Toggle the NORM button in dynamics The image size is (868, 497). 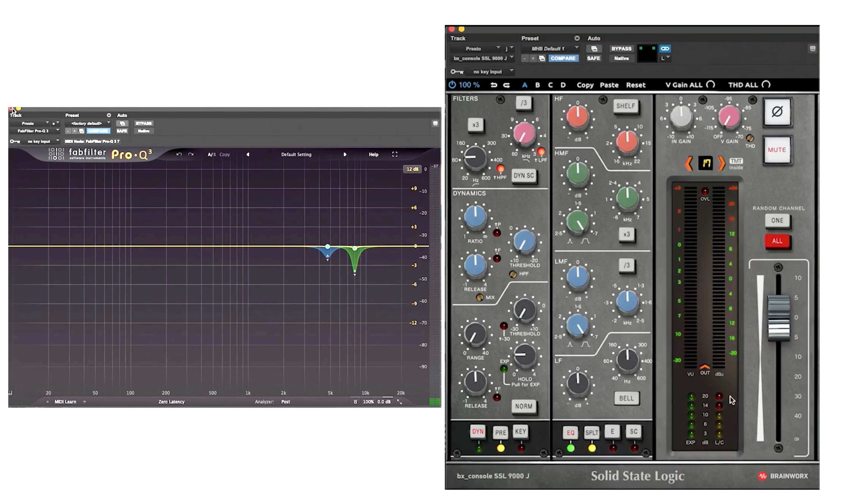[x=523, y=406]
